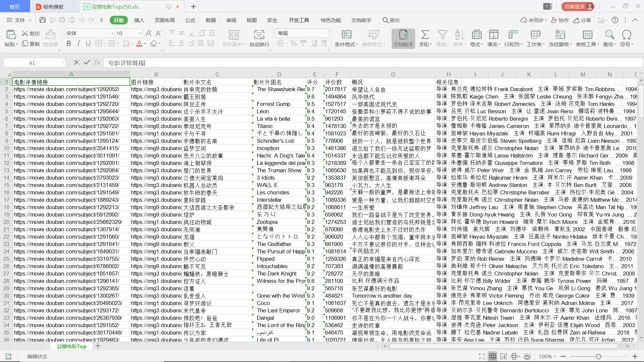This screenshot has height=362, width=644.
Task: Click the 访客登录 button
Action: (577, 6)
